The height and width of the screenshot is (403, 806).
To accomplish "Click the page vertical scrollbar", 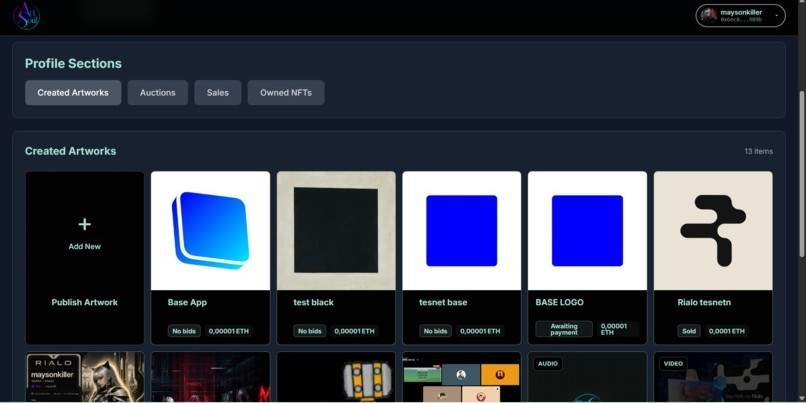I will click(x=802, y=173).
